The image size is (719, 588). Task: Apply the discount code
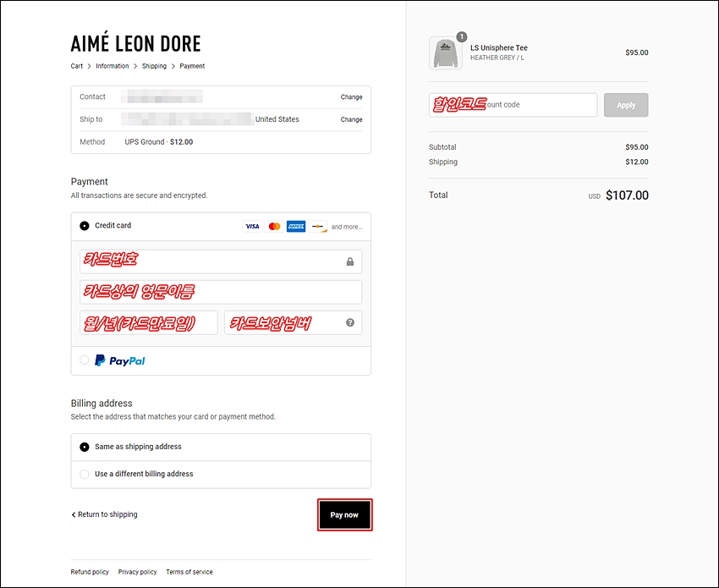[626, 105]
